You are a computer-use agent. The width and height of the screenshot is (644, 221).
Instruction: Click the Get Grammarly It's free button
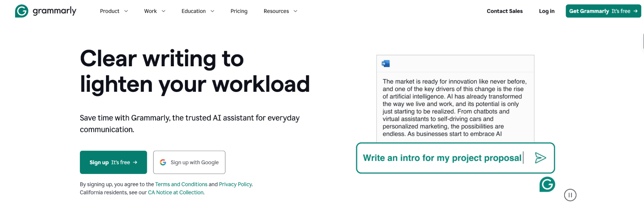[x=603, y=11]
